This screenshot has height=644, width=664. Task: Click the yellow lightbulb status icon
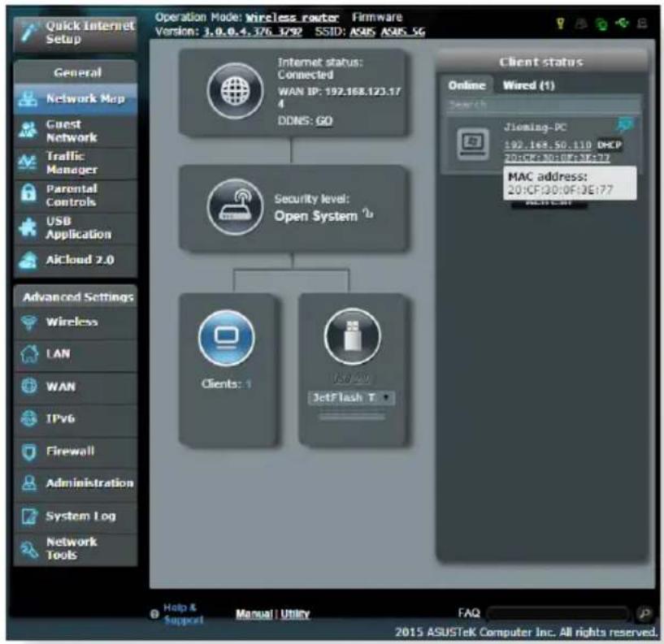[560, 24]
